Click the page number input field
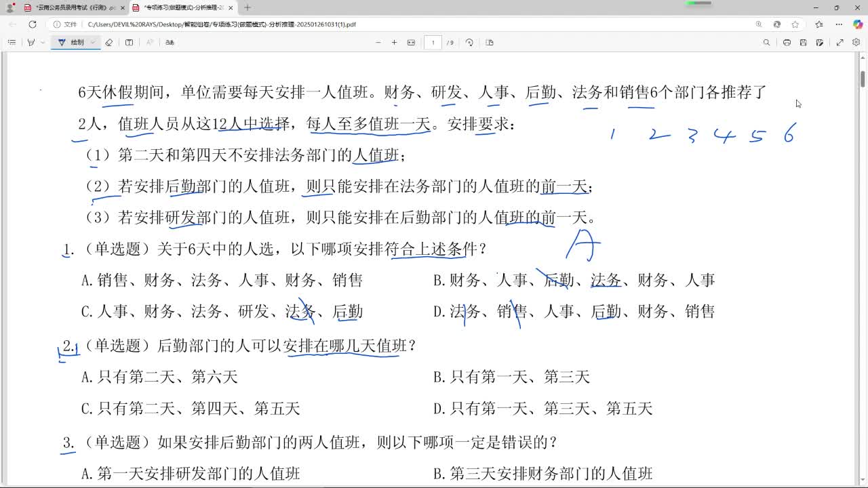The width and height of the screenshot is (868, 488). coord(433,42)
